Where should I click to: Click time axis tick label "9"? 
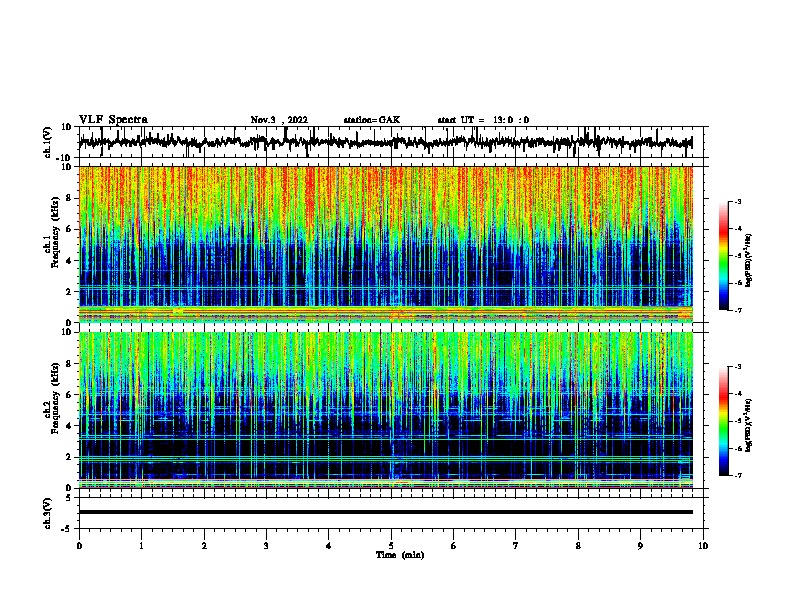point(640,545)
